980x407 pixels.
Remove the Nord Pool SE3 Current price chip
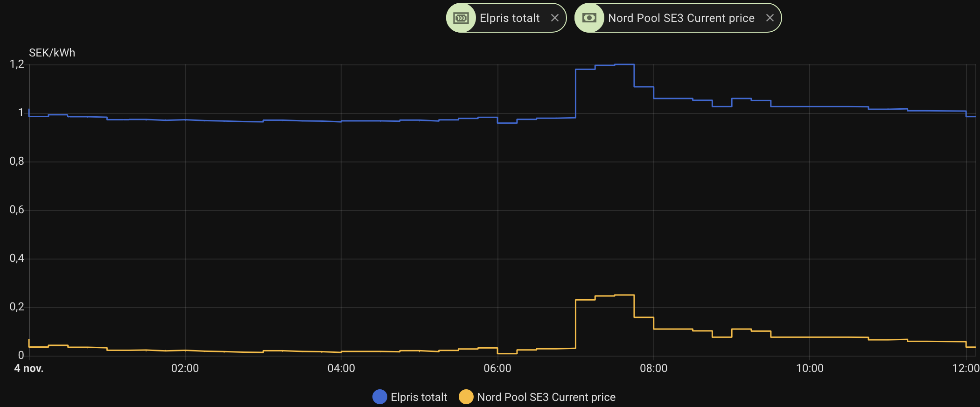(x=770, y=18)
